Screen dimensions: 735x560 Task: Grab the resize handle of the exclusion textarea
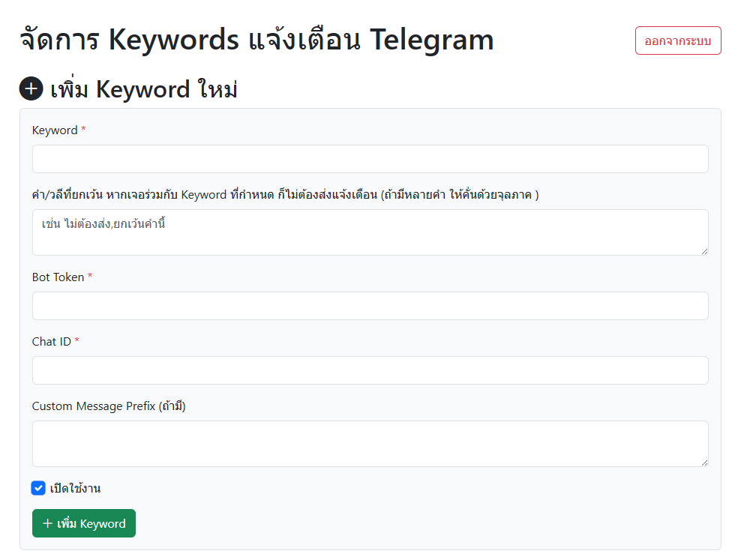point(703,250)
